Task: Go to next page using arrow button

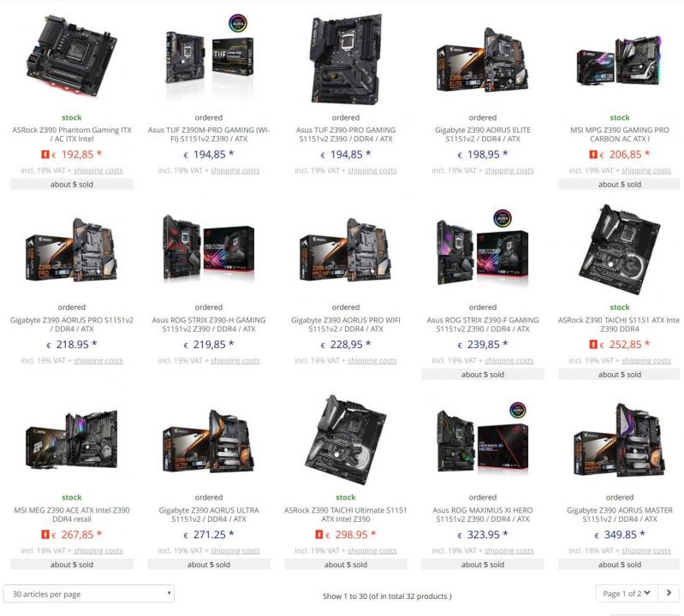Action: (669, 594)
